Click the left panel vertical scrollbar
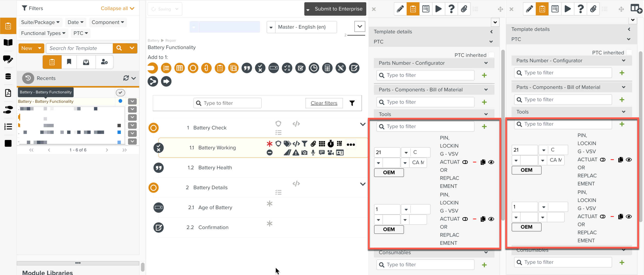 click(503, 134)
